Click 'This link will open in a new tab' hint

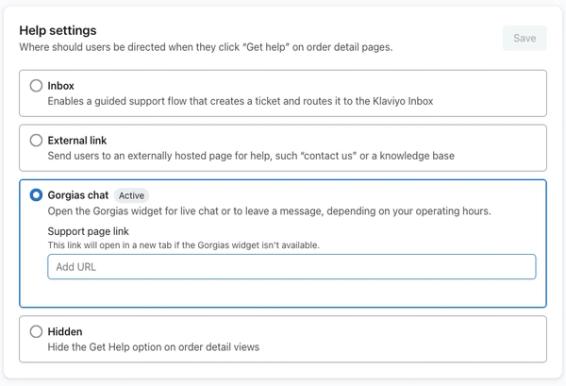pyautogui.click(x=183, y=245)
